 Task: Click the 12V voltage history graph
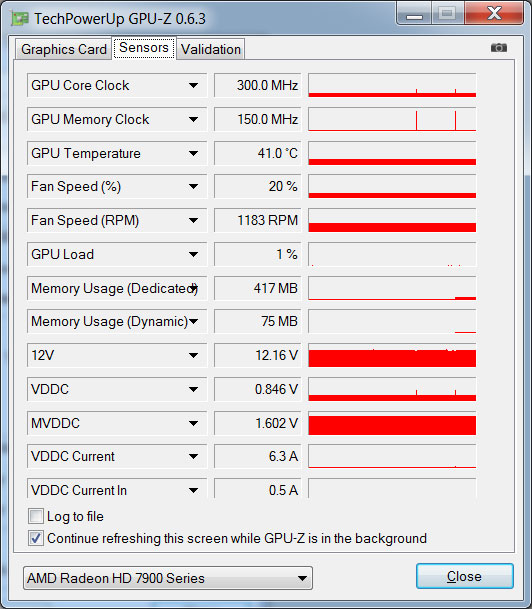[392, 355]
